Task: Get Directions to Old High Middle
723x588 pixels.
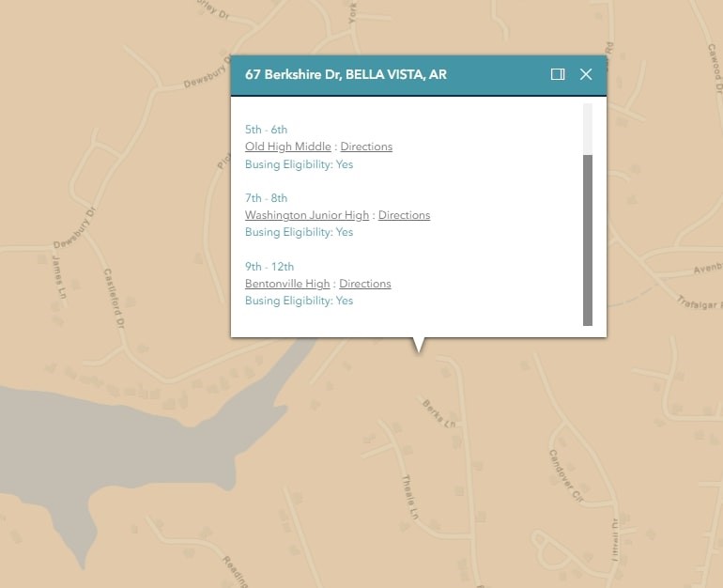Action: click(x=366, y=147)
